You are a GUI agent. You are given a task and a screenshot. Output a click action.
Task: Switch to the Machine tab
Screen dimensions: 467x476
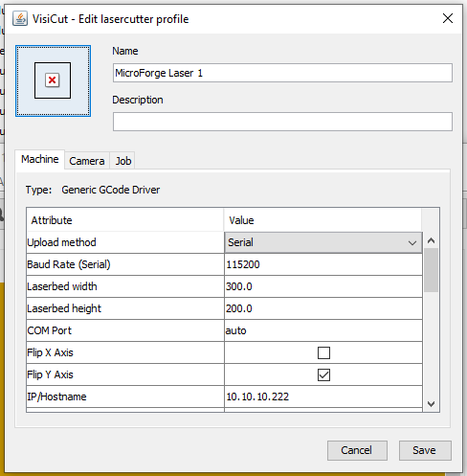[x=40, y=159]
